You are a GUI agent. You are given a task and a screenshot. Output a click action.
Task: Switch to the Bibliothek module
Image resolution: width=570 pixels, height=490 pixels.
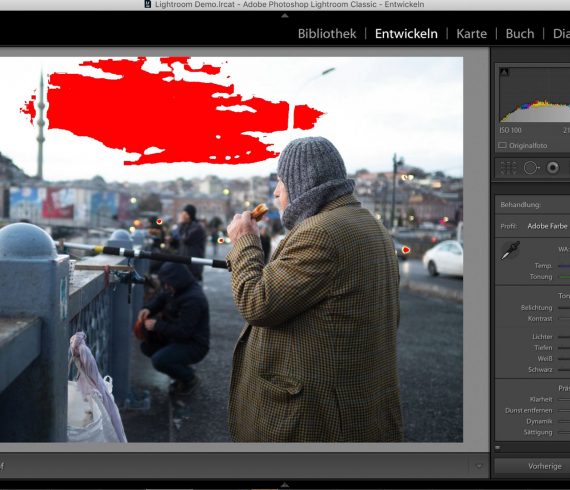pos(327,33)
